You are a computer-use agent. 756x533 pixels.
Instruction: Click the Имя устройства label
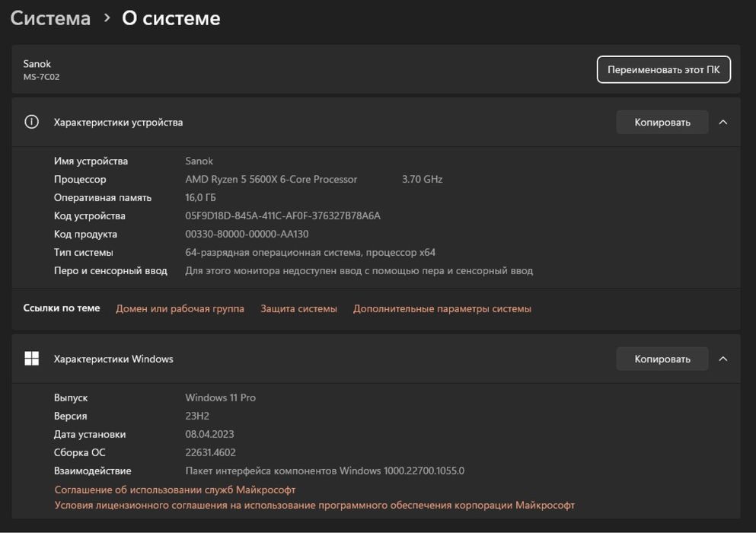[x=91, y=161]
